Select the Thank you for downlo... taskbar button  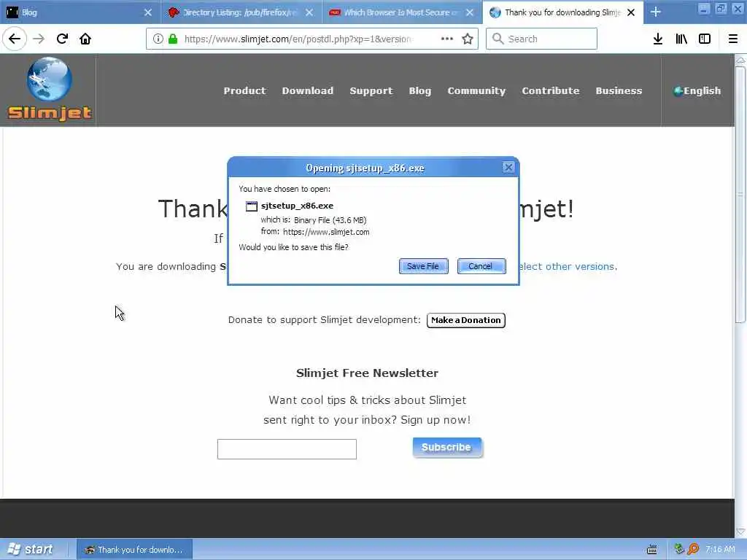click(135, 550)
